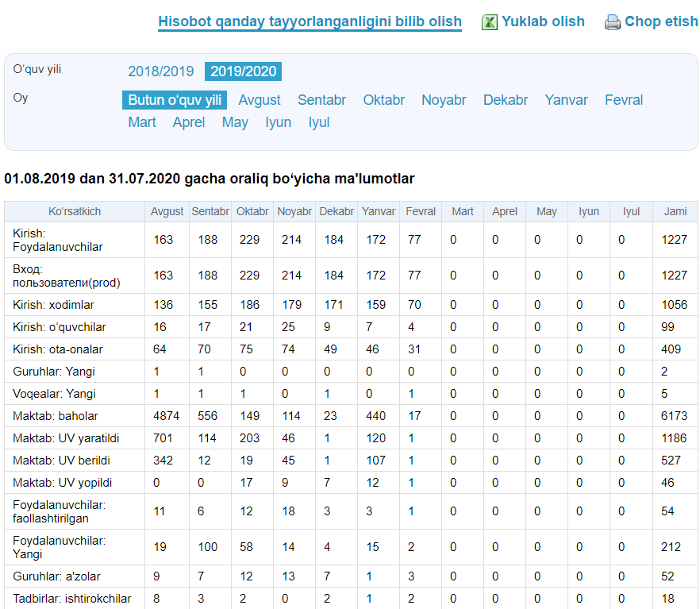
Task: Click the Excel icon beside Yuklab olish
Action: pyautogui.click(x=490, y=22)
